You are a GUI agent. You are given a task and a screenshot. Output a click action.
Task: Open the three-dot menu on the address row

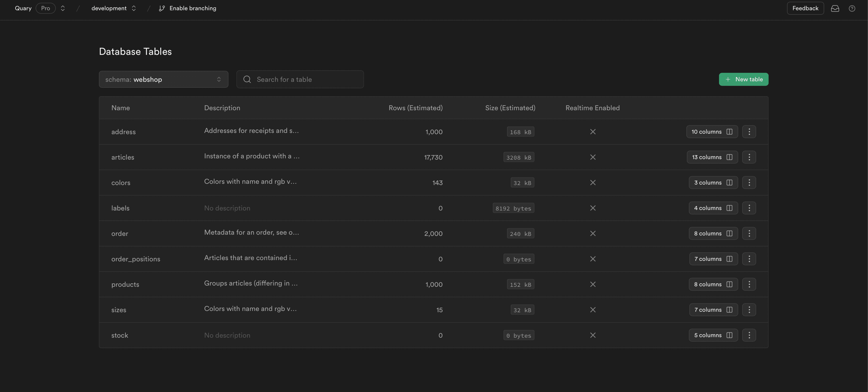click(749, 132)
